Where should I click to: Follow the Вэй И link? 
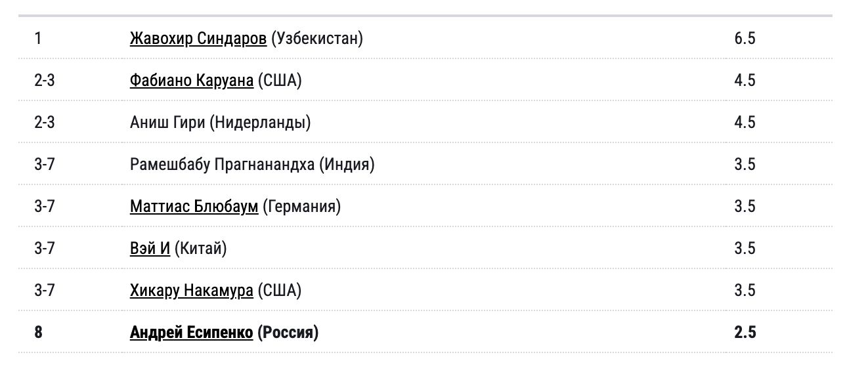point(150,249)
